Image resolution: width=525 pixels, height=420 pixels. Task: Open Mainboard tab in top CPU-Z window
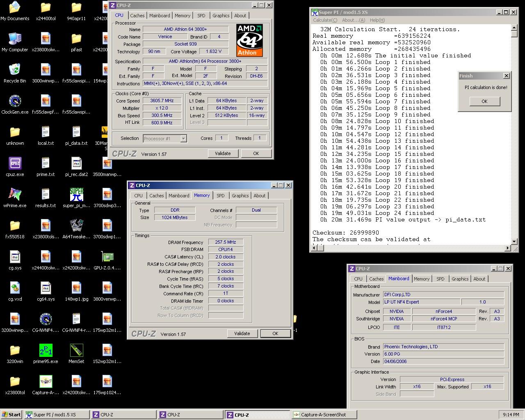(160, 16)
